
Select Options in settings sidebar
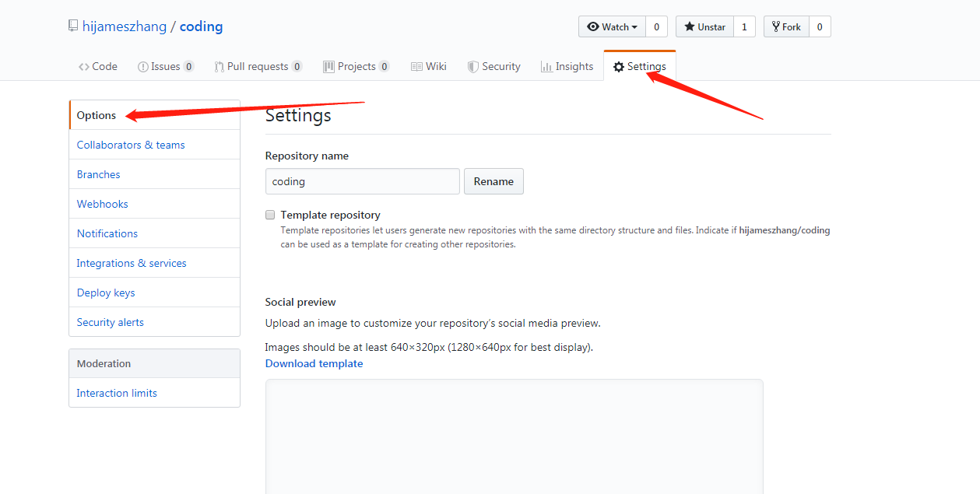click(x=154, y=115)
